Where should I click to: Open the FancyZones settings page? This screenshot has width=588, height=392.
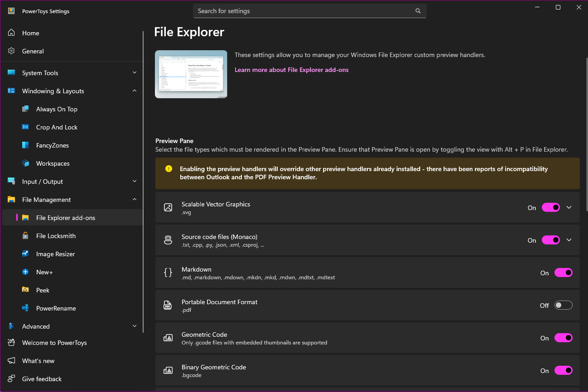pos(72,145)
